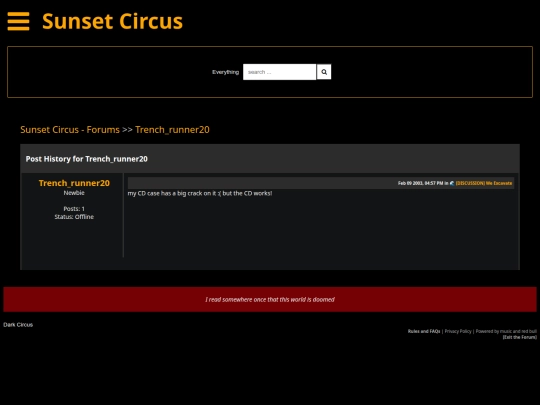Screen dimensions: 540x405
Task: Click Powered by music and red bull
Action: (506, 331)
